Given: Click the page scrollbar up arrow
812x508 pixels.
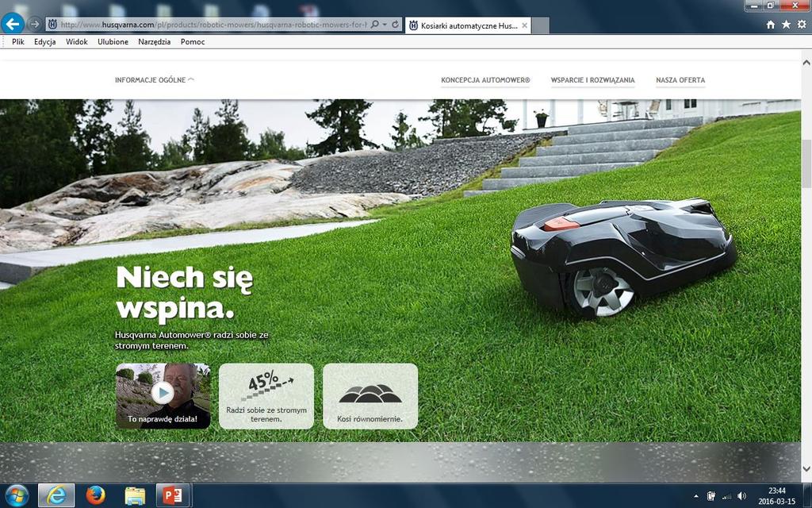Looking at the screenshot, I should click(x=806, y=62).
